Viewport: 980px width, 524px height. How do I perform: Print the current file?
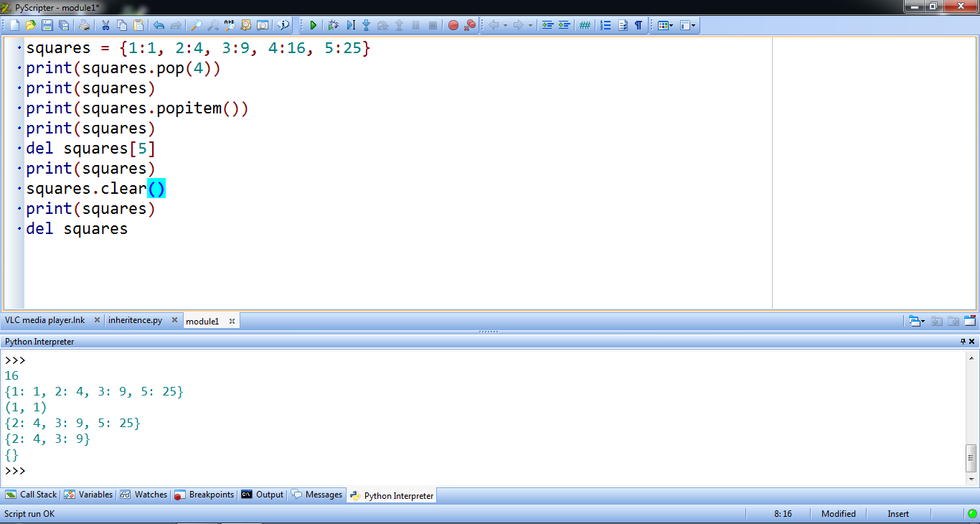[x=83, y=25]
